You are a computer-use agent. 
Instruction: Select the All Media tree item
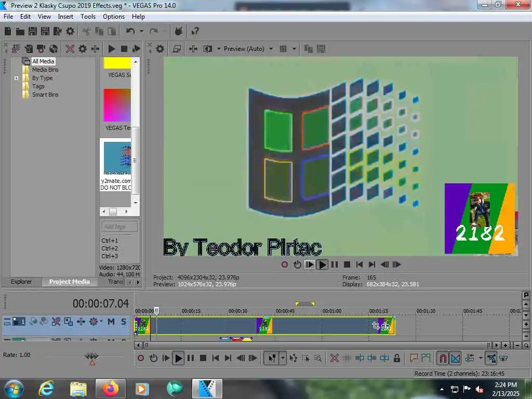click(x=43, y=61)
